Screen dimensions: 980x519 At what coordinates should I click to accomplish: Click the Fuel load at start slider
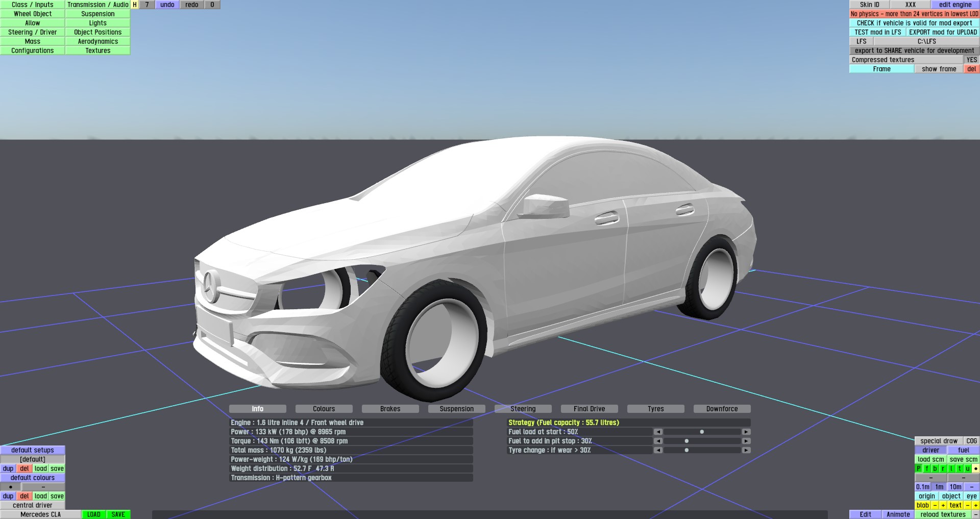(702, 432)
